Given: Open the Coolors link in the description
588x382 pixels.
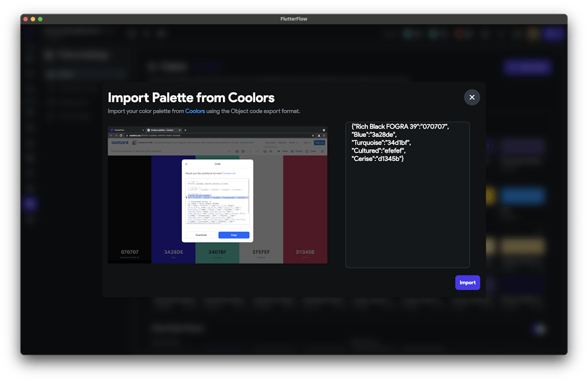Looking at the screenshot, I should pyautogui.click(x=195, y=111).
